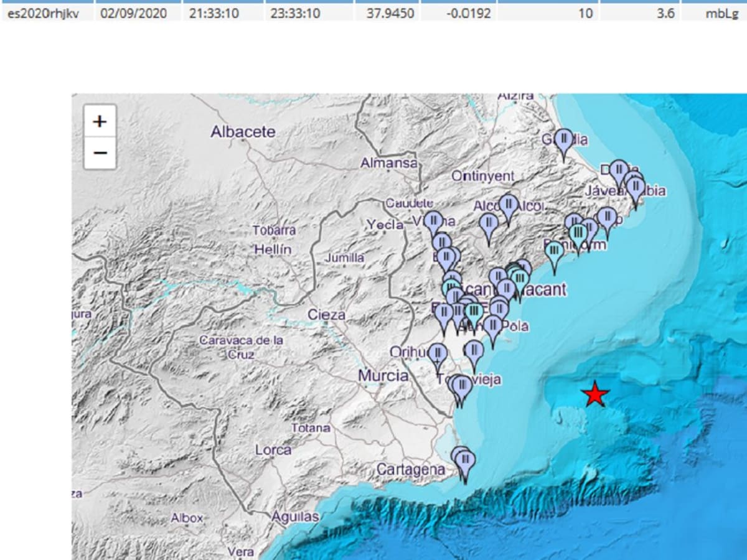This screenshot has height=560, width=747.
Task: Zoom in on the map
Action: [x=100, y=121]
